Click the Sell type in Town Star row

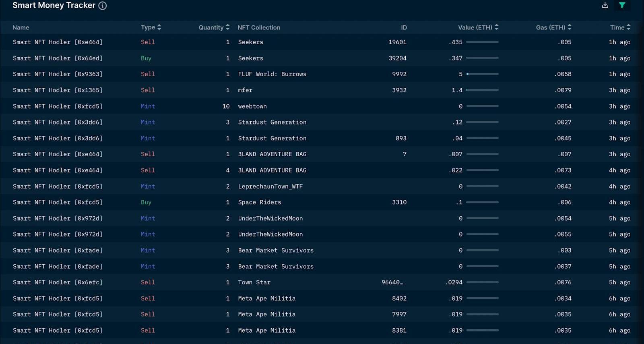click(148, 282)
